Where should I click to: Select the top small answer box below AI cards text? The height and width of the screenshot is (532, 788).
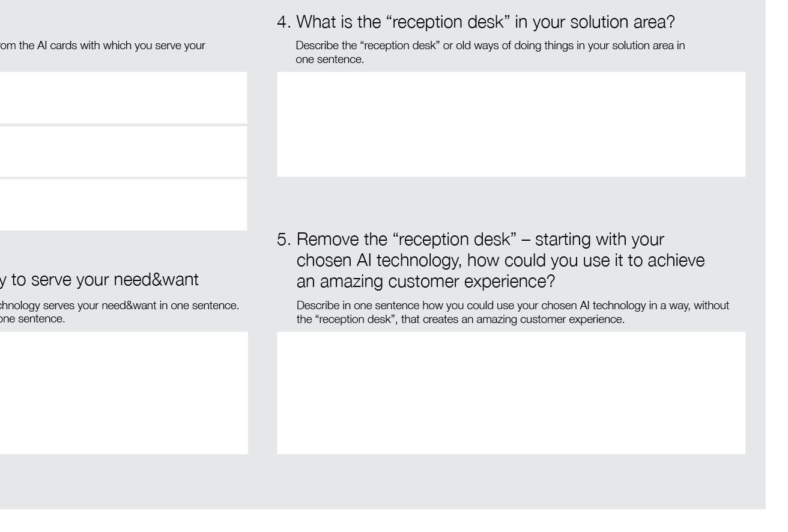(124, 98)
